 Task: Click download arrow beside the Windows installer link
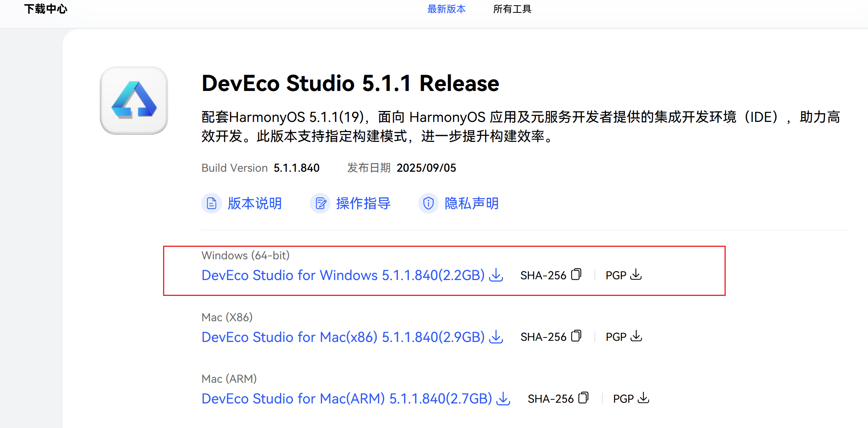click(x=496, y=275)
